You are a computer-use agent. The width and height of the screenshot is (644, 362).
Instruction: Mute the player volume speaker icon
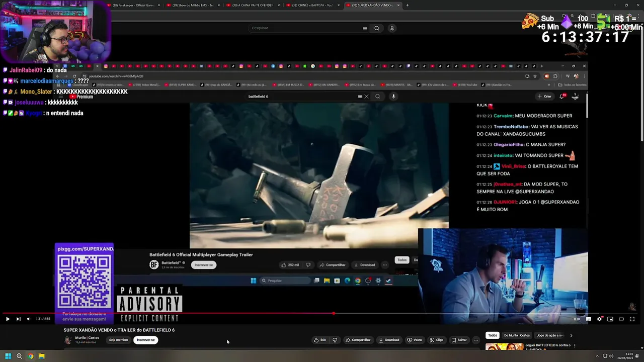pos(29,319)
